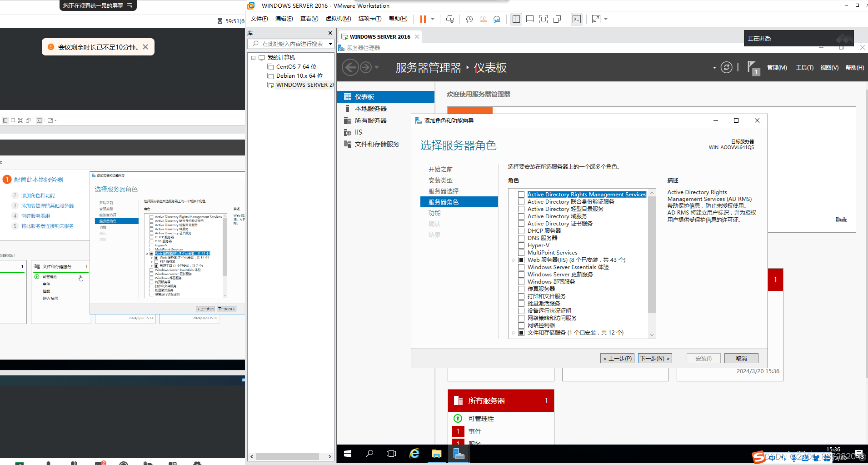Viewport: 868px width, 465px height.
Task: Expand the 文件和存储服务 role tree
Action: pyautogui.click(x=514, y=333)
